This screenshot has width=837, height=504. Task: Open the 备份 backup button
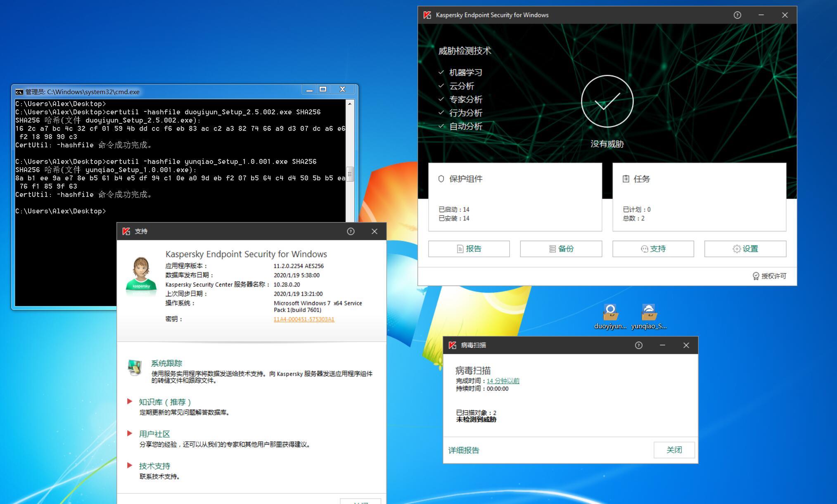561,249
